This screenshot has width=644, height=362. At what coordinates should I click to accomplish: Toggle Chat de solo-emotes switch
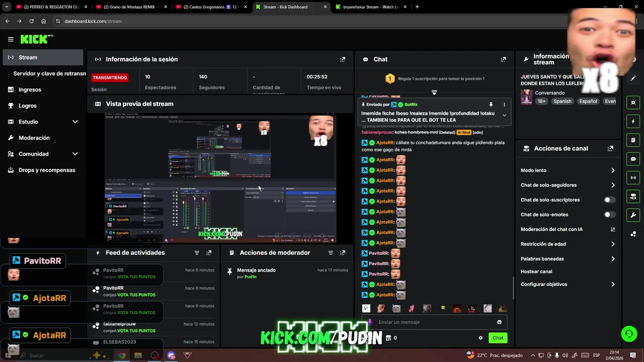[x=609, y=215]
